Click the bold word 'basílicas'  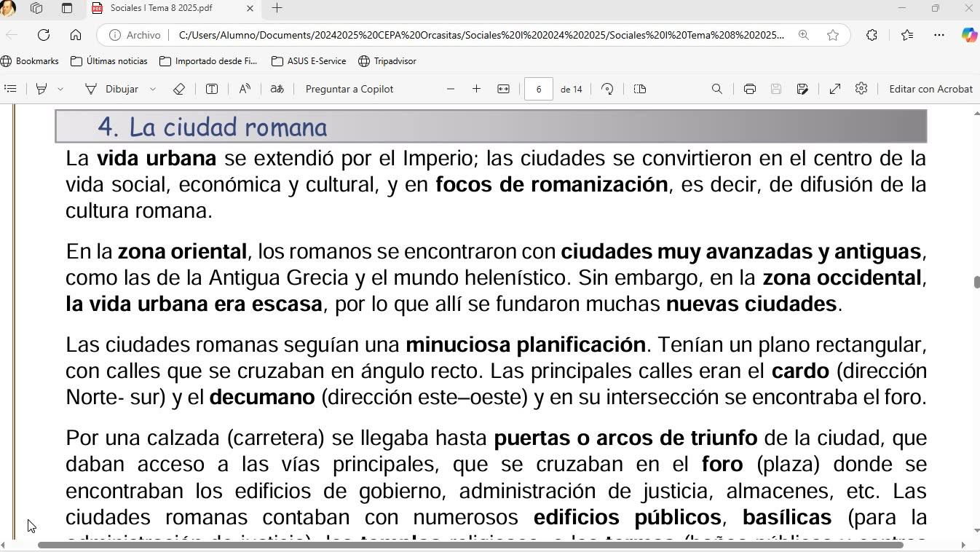point(787,517)
